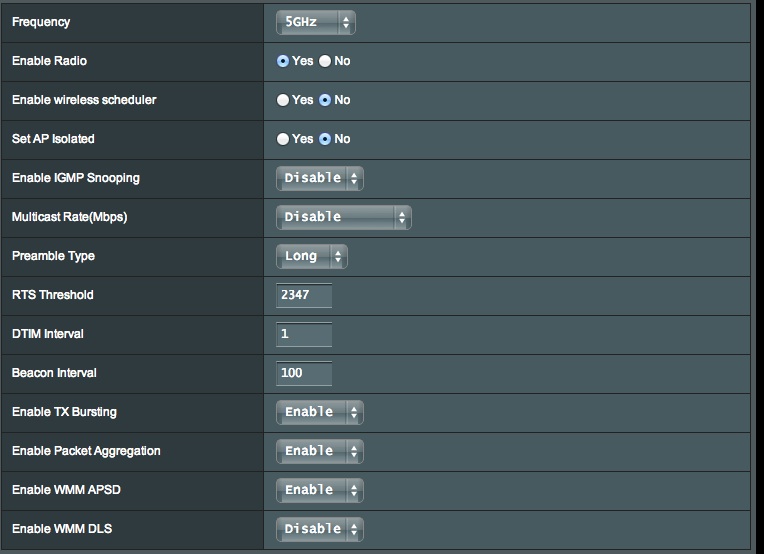Select No for Enable wireless scheduler
Image resolution: width=764 pixels, height=554 pixels.
325,100
